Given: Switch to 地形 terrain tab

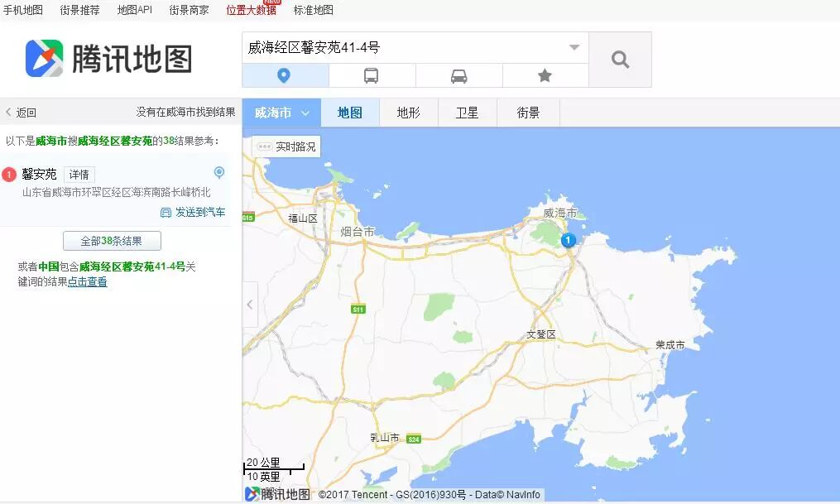Looking at the screenshot, I should click(409, 113).
